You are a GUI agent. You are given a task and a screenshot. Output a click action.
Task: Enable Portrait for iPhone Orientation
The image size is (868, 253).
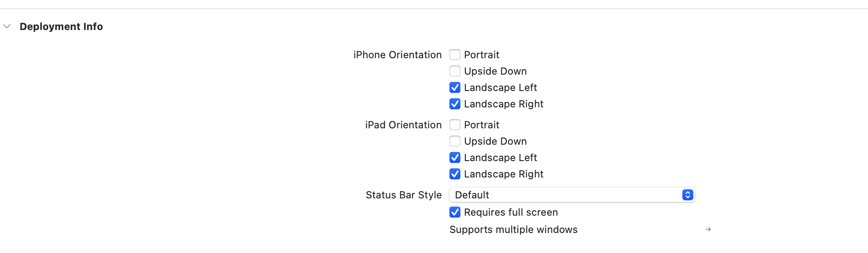point(455,55)
